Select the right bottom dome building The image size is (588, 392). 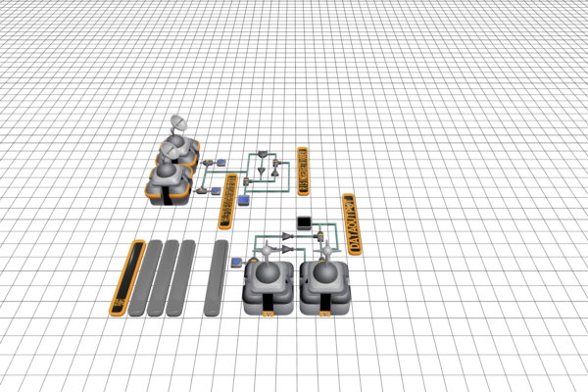click(x=325, y=287)
